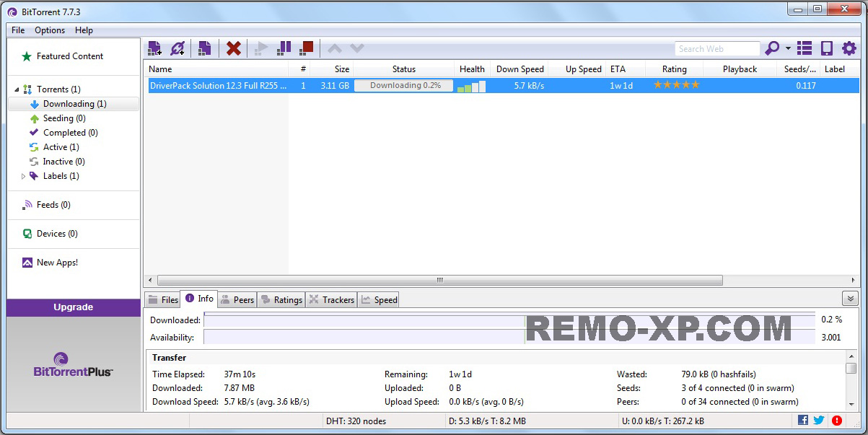Sort by the Name column header
Screen dimensions: 868x435
point(216,69)
